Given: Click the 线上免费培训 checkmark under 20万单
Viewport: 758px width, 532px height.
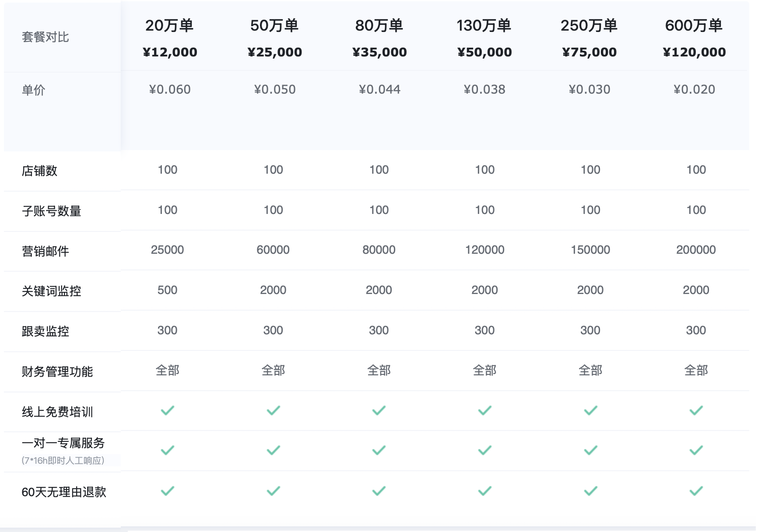Looking at the screenshot, I should point(167,410).
